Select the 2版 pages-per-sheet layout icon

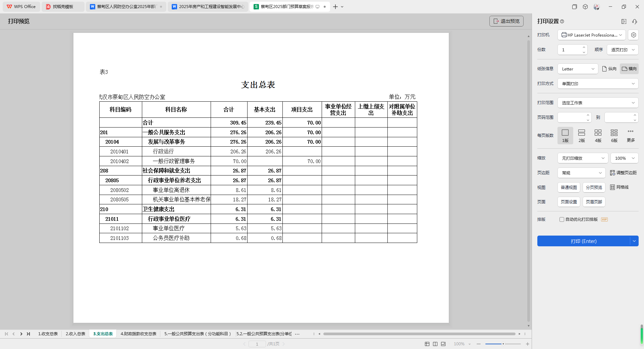(x=582, y=133)
